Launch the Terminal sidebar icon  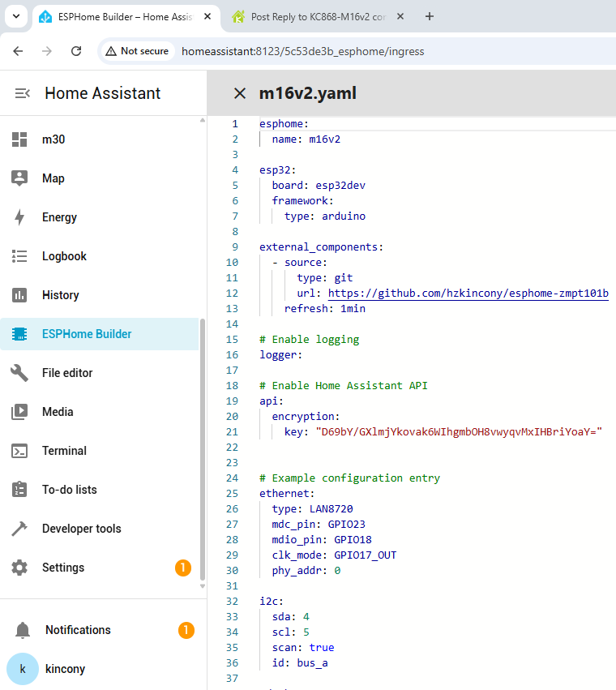[x=20, y=451]
